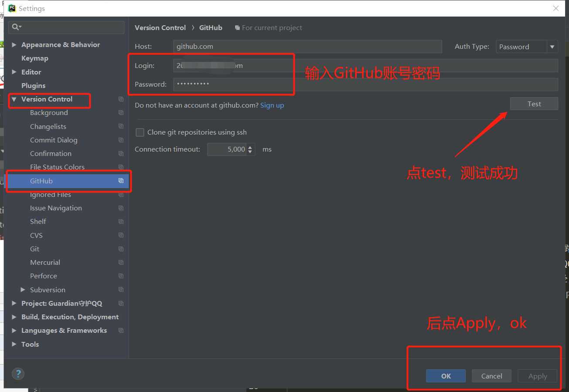Click project-level icon next to Issue Navigation

(121, 208)
